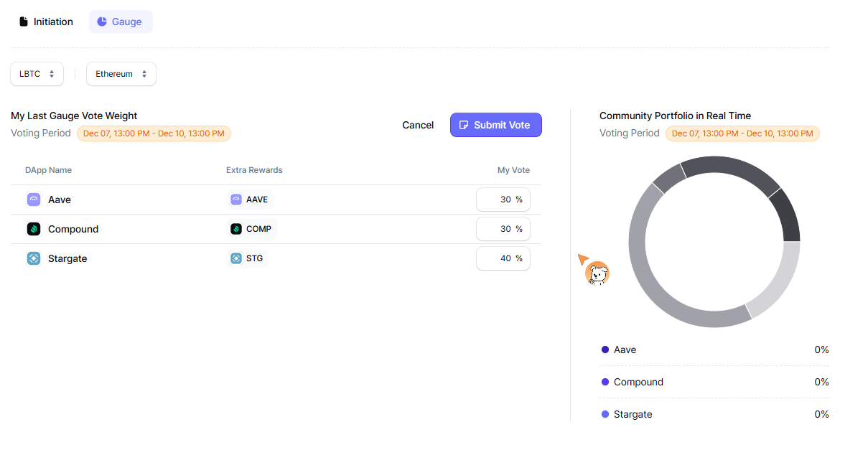Click the Stargate logo in DApp Name column

(34, 258)
